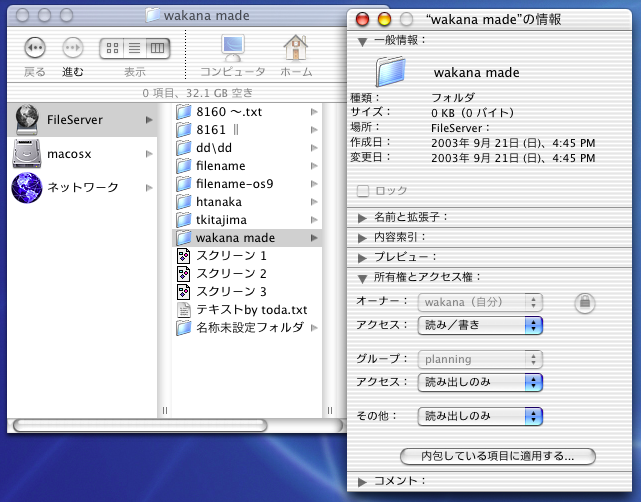Click the horizontal scrollbar in Finder window
Screen dimensions: 641x502
(140, 425)
